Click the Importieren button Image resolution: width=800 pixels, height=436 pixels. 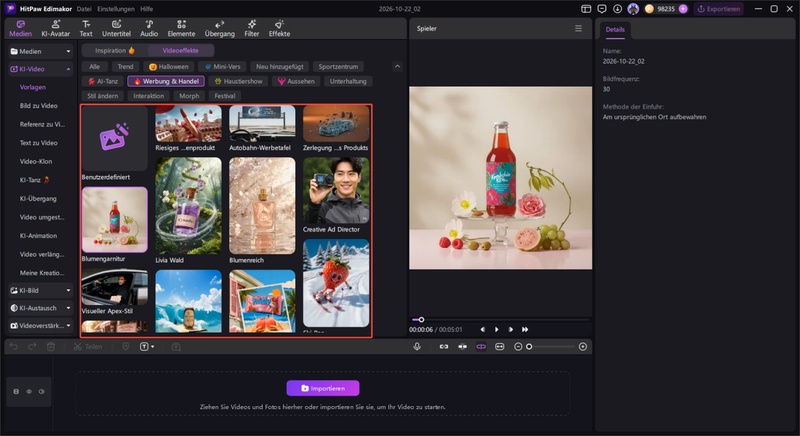click(323, 388)
